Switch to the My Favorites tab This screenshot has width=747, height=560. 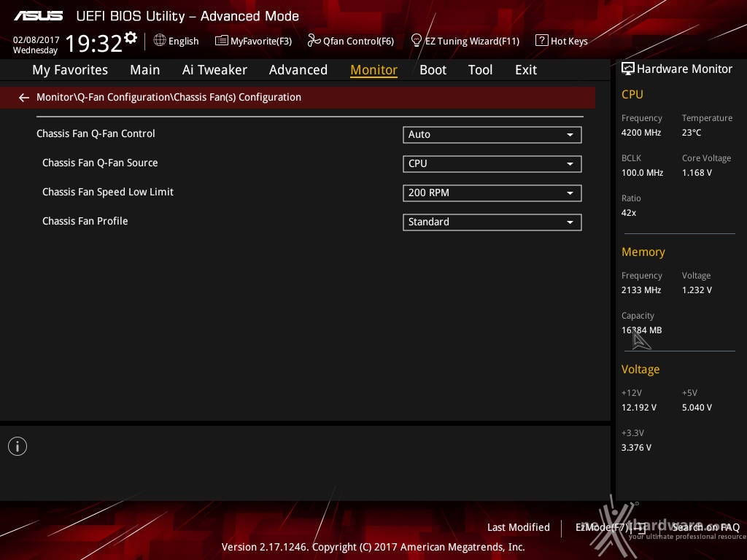click(70, 70)
